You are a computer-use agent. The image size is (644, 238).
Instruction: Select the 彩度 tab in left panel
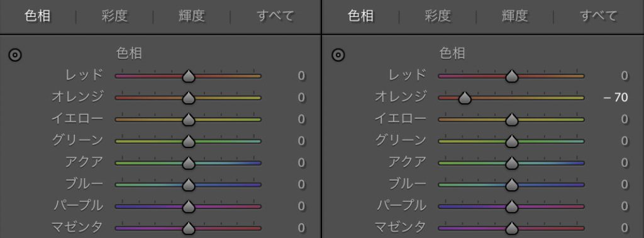click(x=114, y=16)
